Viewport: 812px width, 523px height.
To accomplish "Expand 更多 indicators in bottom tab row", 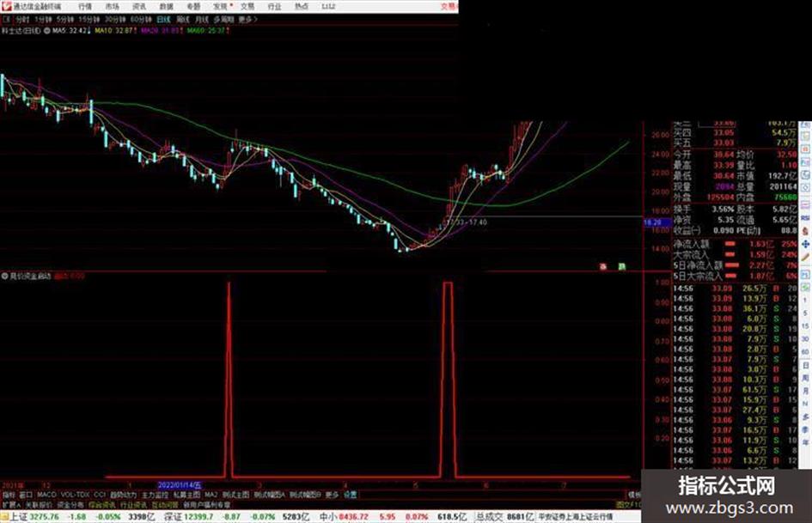I will [x=332, y=495].
